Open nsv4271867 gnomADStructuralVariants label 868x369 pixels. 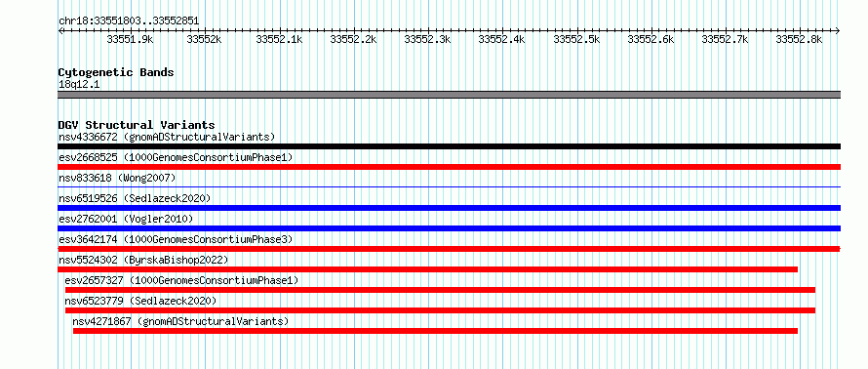pyautogui.click(x=180, y=321)
